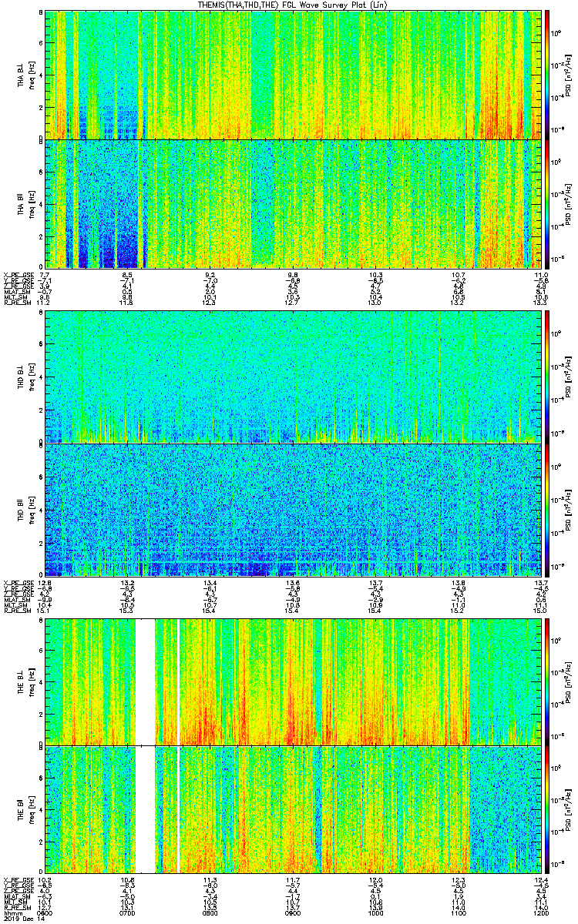Click the 0700 time tick label
578x924 pixels.
[127, 913]
